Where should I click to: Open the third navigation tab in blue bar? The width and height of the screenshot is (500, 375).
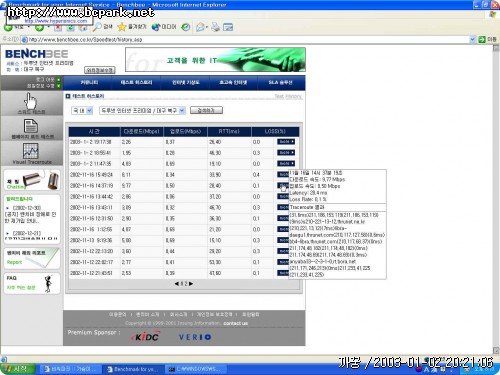186,82
